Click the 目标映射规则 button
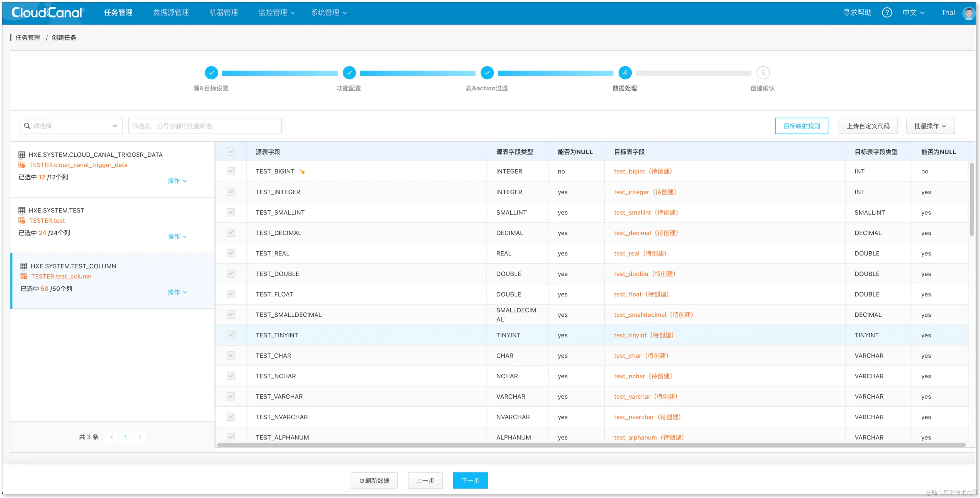The image size is (980, 498). 801,126
